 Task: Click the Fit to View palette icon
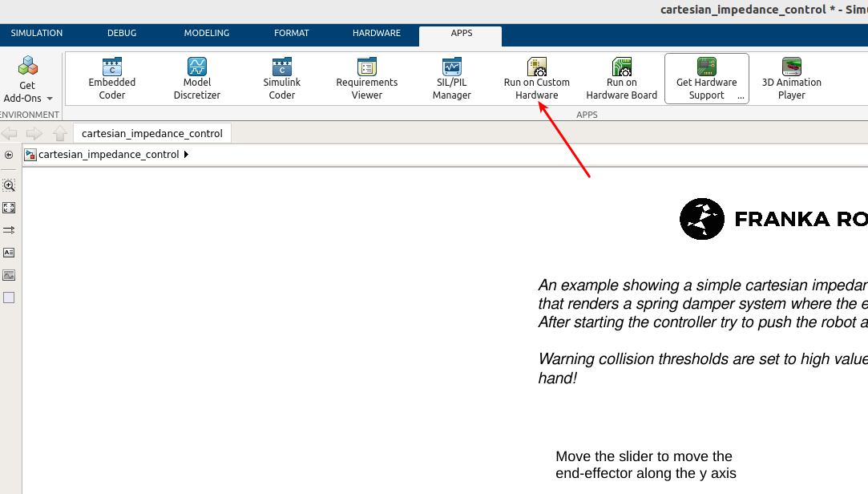click(x=9, y=208)
